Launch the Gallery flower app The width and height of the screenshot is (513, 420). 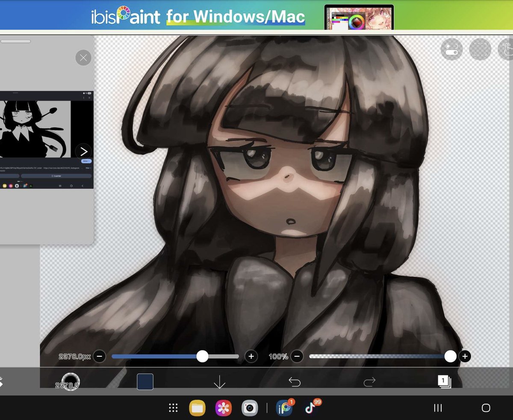click(223, 408)
